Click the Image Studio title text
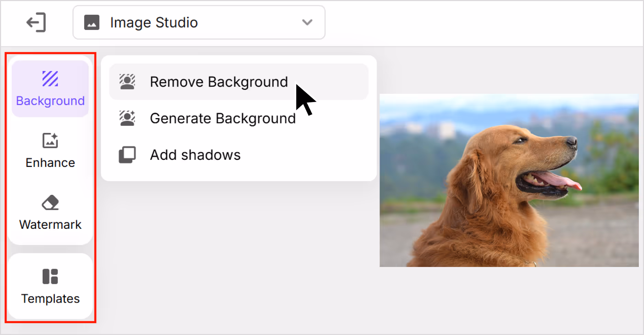The image size is (644, 335). (154, 23)
